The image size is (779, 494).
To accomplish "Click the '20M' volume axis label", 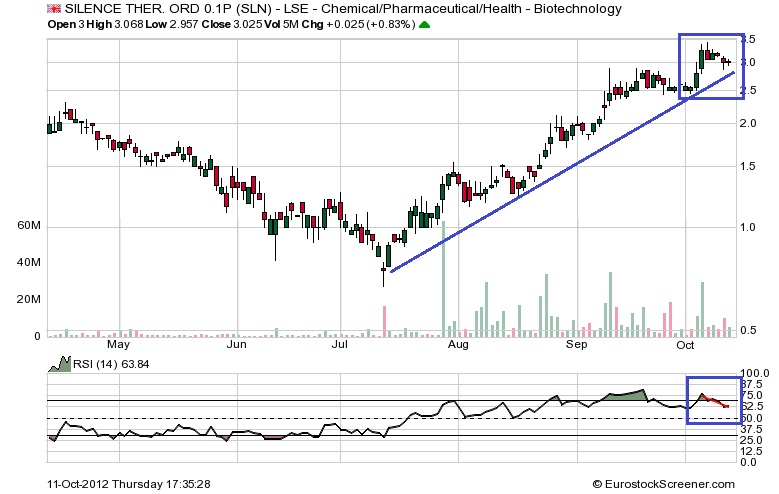I will (x=29, y=299).
